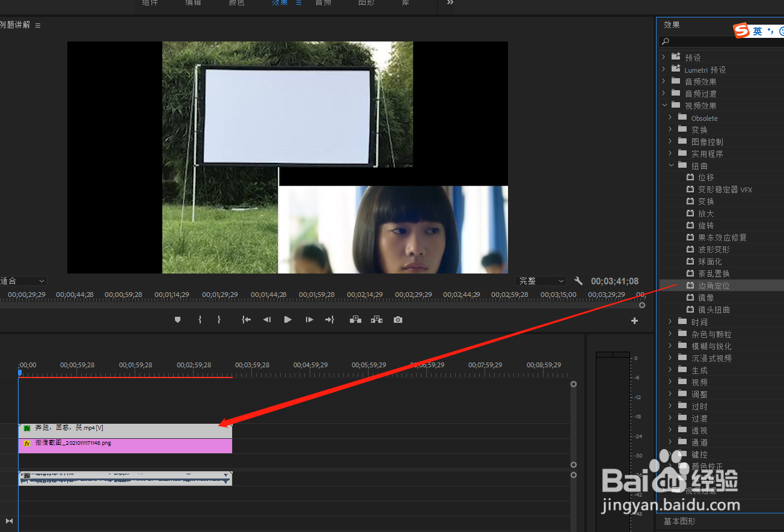Expand the 杂色与颗粒 folder
784x532 pixels.
(x=670, y=334)
